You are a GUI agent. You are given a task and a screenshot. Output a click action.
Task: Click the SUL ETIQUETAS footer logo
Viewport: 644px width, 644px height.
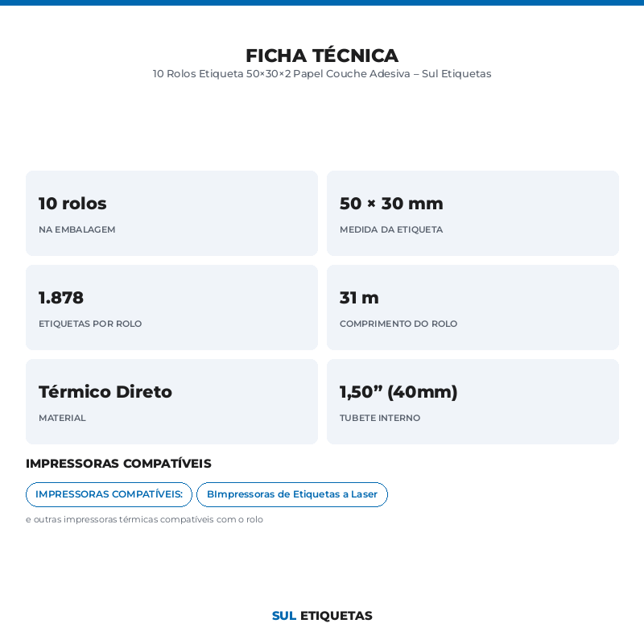point(322,616)
